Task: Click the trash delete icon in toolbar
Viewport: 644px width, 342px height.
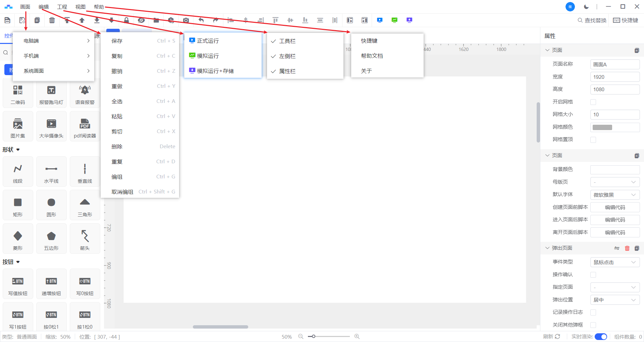Action: pos(52,20)
